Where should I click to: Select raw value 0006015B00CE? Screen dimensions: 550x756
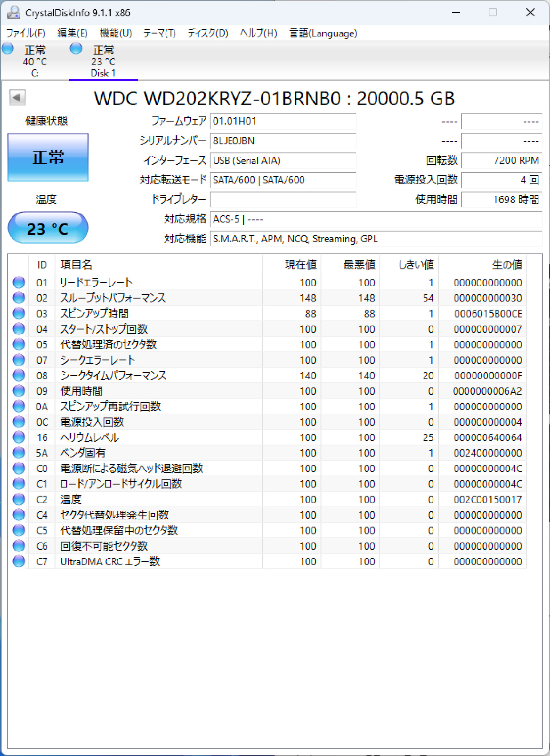[x=488, y=314]
